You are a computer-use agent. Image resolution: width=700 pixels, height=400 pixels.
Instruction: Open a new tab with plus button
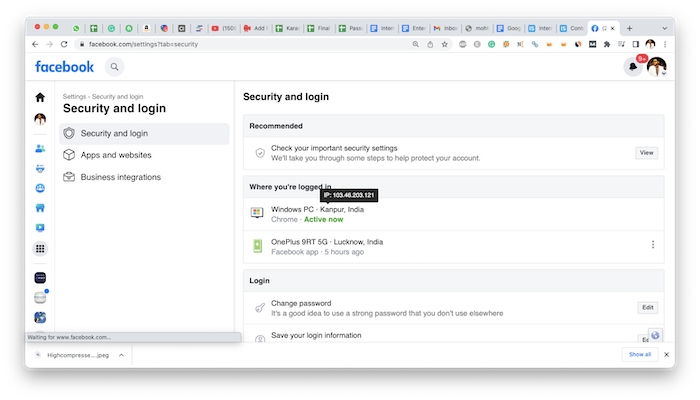pos(629,28)
